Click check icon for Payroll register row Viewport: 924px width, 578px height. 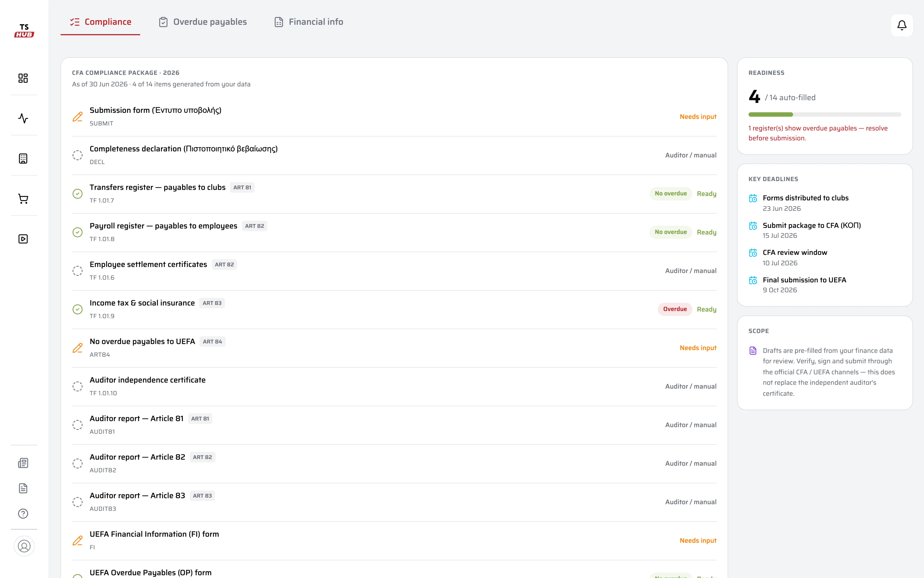click(x=78, y=232)
